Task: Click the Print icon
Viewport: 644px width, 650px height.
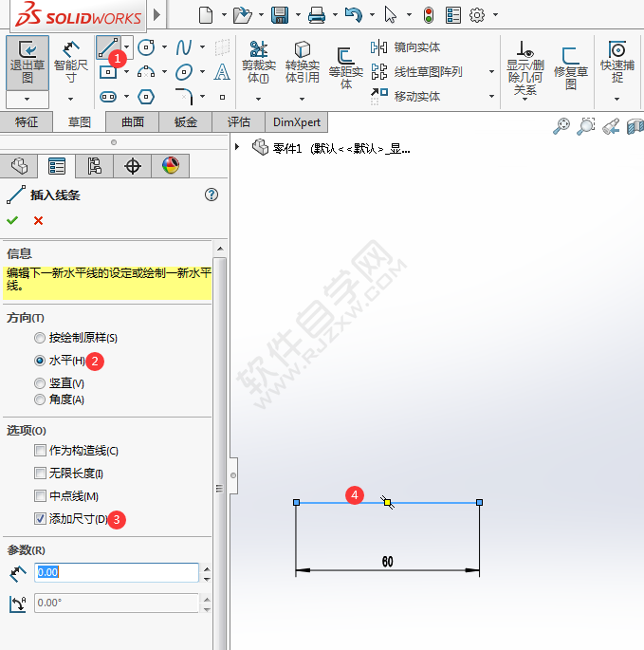Action: tap(317, 15)
